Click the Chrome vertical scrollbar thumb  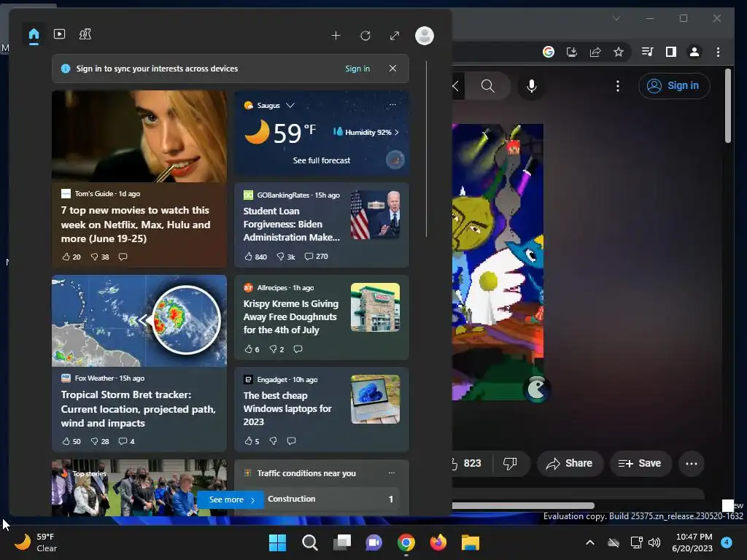click(x=727, y=106)
